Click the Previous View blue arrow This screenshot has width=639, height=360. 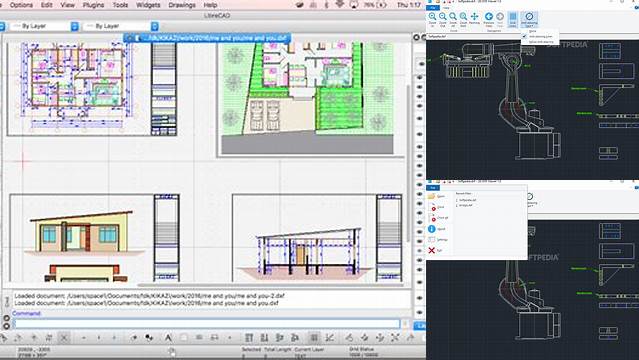tap(489, 16)
